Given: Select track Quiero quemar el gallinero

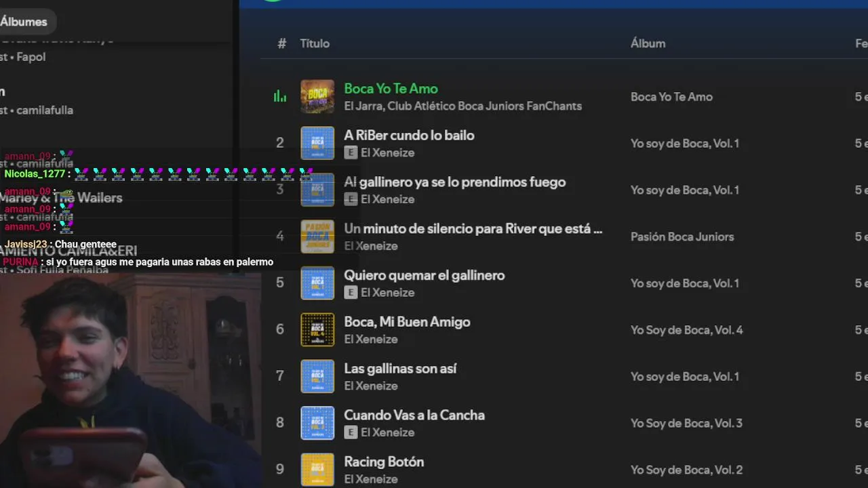Looking at the screenshot, I should point(424,275).
